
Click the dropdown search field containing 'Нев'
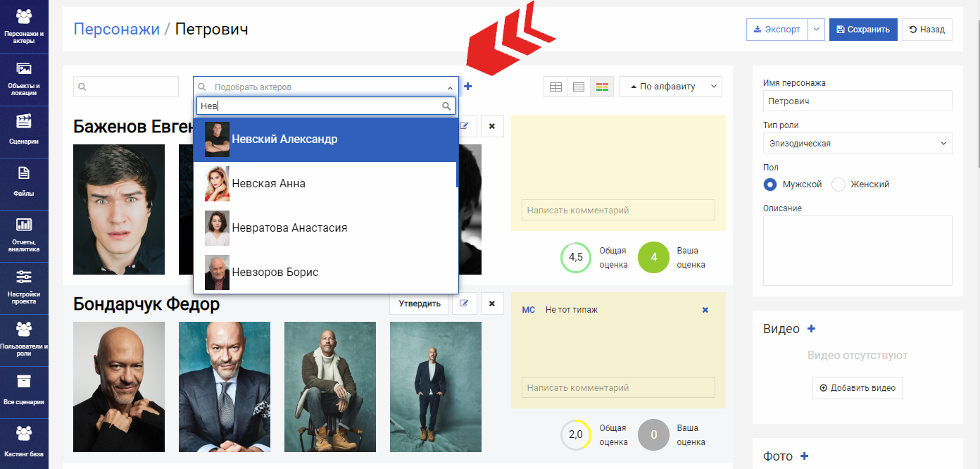pyautogui.click(x=326, y=106)
